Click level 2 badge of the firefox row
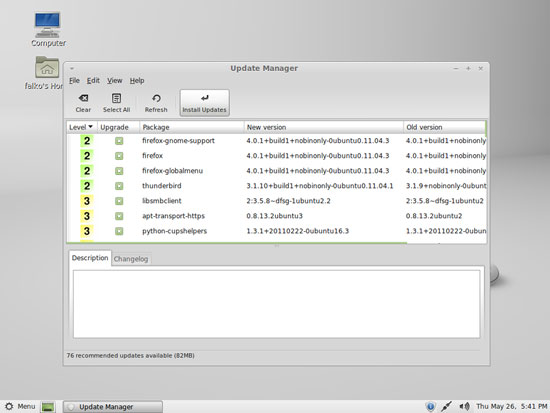Image resolution: width=550 pixels, height=413 pixels. (87, 156)
